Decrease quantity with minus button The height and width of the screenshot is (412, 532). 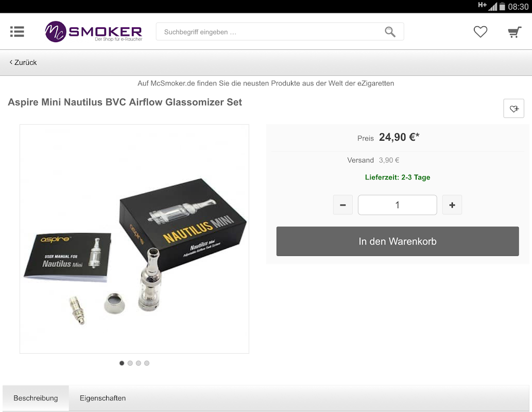coord(342,205)
